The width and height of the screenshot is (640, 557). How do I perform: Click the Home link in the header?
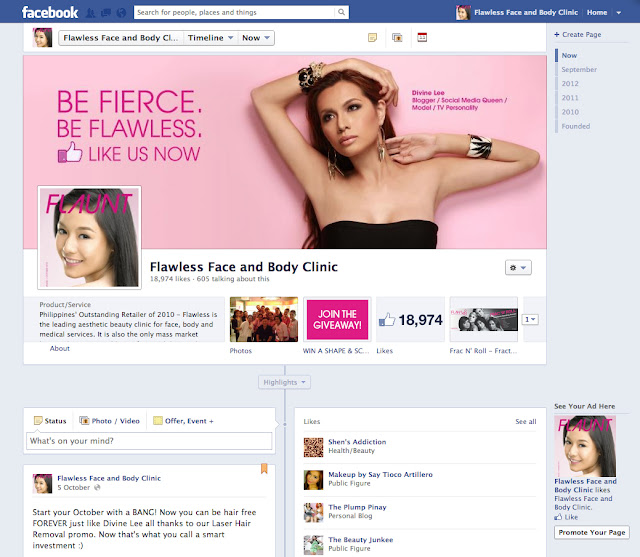point(597,13)
